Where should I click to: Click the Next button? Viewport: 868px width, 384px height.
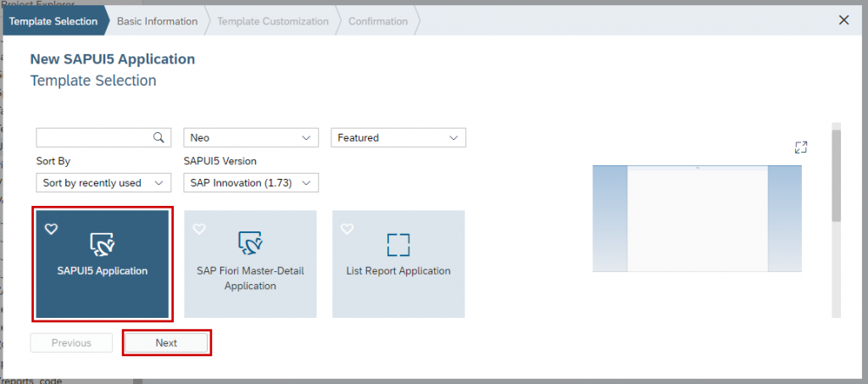(166, 343)
